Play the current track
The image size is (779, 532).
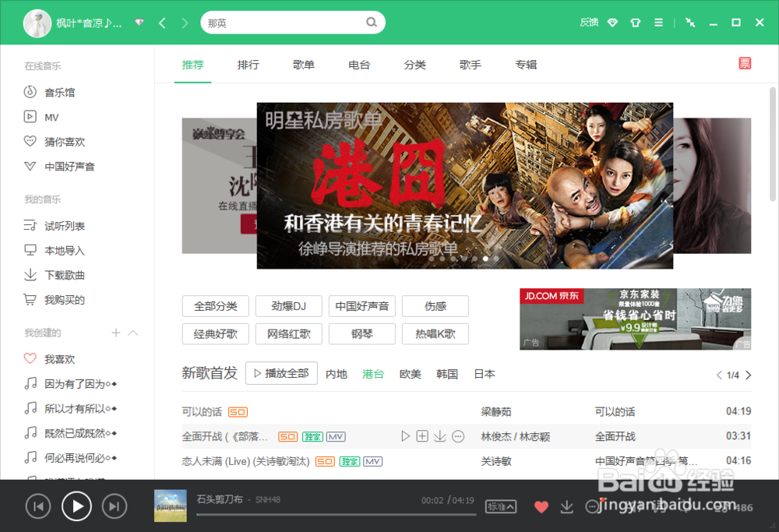(x=76, y=506)
